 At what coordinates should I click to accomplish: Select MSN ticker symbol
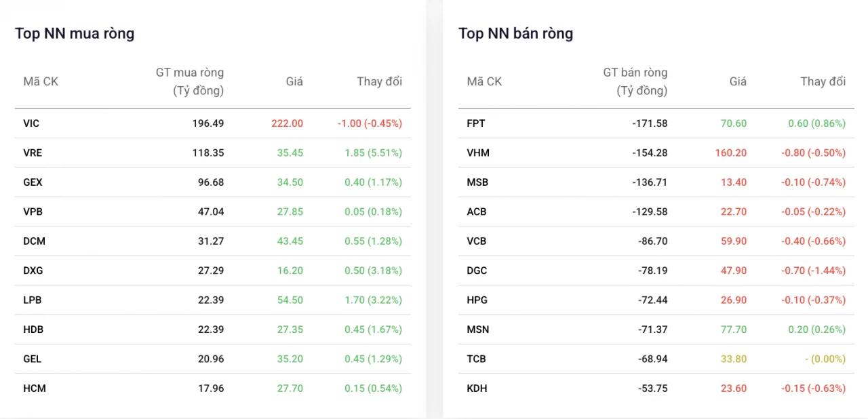tap(477, 330)
